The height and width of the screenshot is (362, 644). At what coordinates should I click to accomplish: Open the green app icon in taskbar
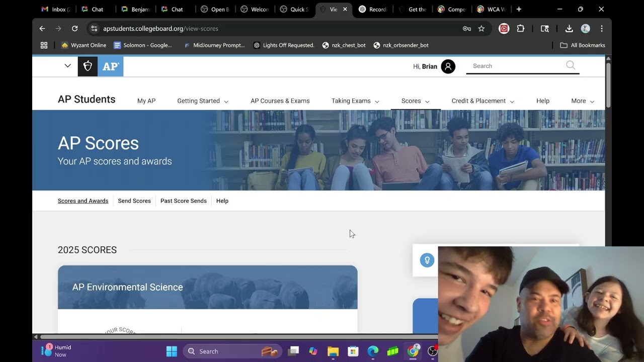pos(393,351)
